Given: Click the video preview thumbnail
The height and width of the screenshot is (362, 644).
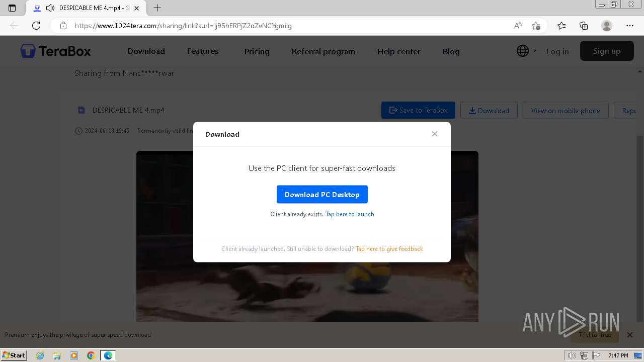Looking at the screenshot, I should (x=307, y=236).
